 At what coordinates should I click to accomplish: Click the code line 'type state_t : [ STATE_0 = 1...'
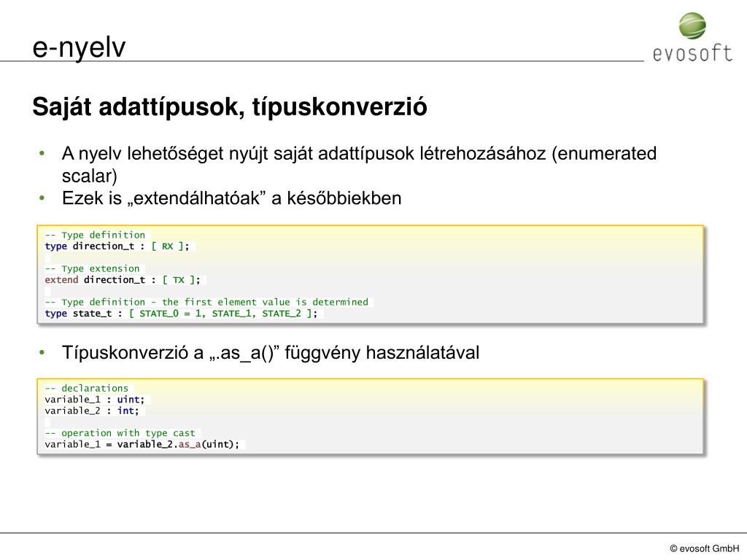point(181,314)
